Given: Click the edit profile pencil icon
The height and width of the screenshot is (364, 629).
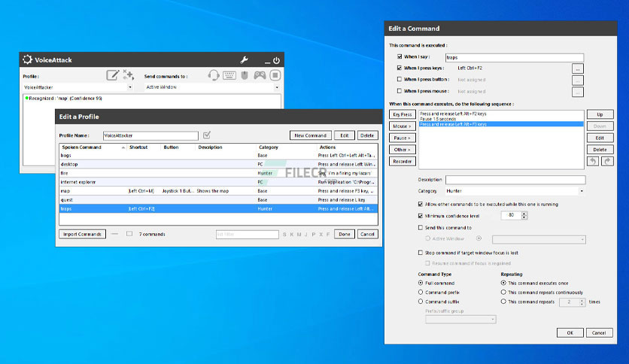Looking at the screenshot, I should (113, 75).
